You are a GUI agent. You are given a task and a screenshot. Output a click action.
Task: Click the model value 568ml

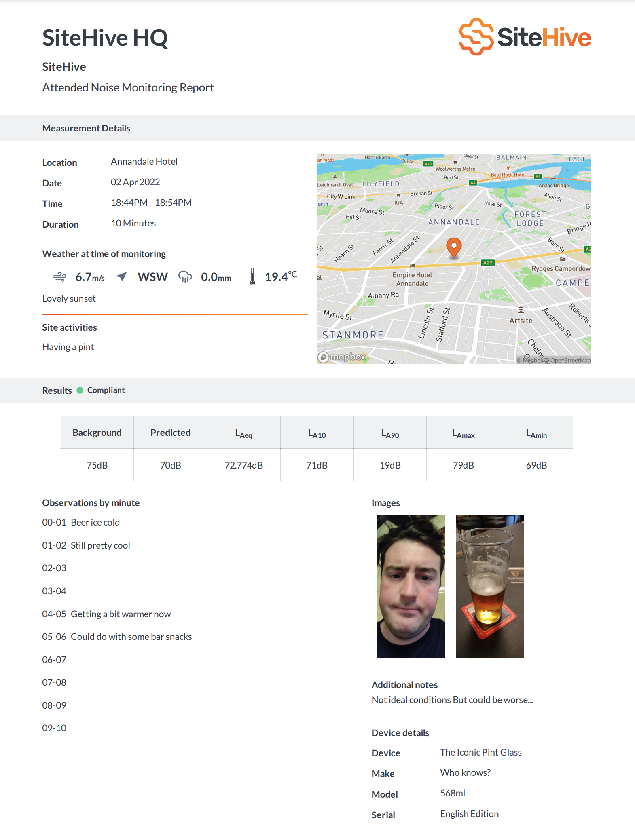[453, 793]
